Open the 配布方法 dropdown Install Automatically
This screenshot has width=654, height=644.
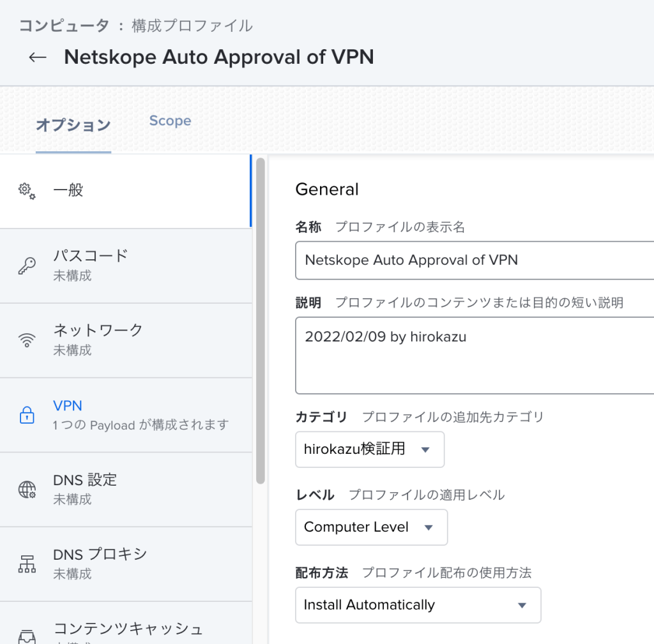(x=418, y=605)
